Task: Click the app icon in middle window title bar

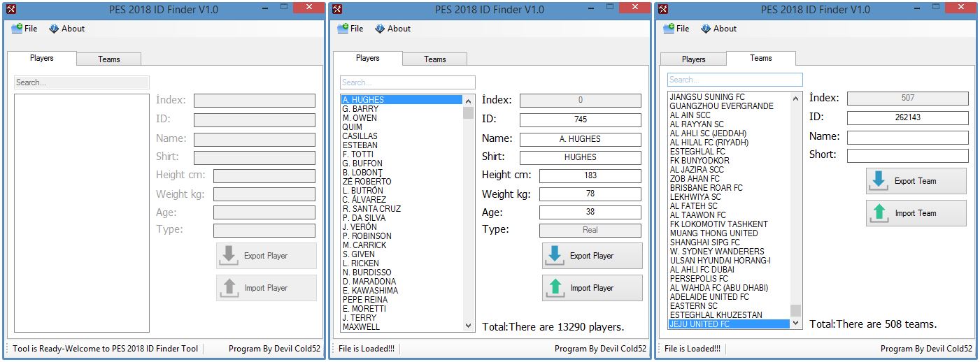Action: (336, 9)
